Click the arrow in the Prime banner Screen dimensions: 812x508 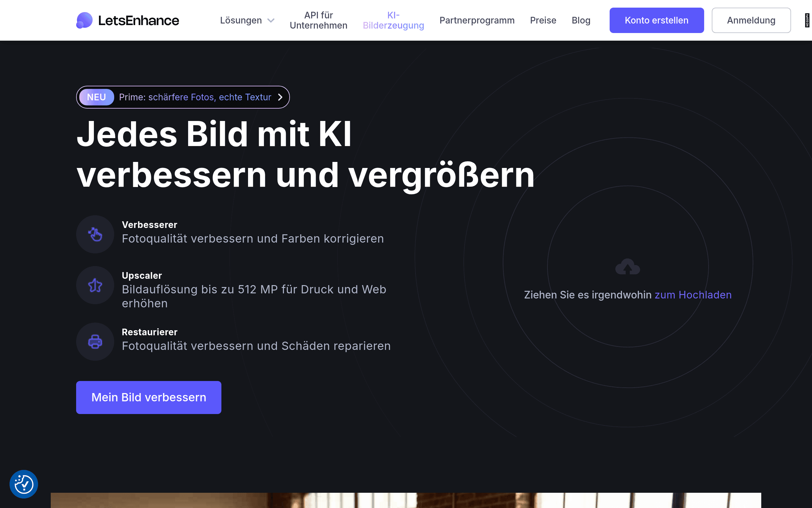[280, 97]
